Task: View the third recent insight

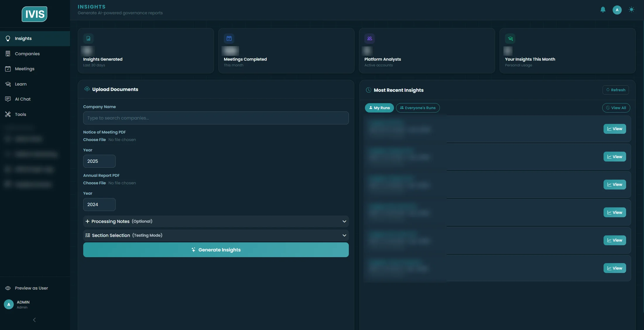Action: [x=614, y=185]
